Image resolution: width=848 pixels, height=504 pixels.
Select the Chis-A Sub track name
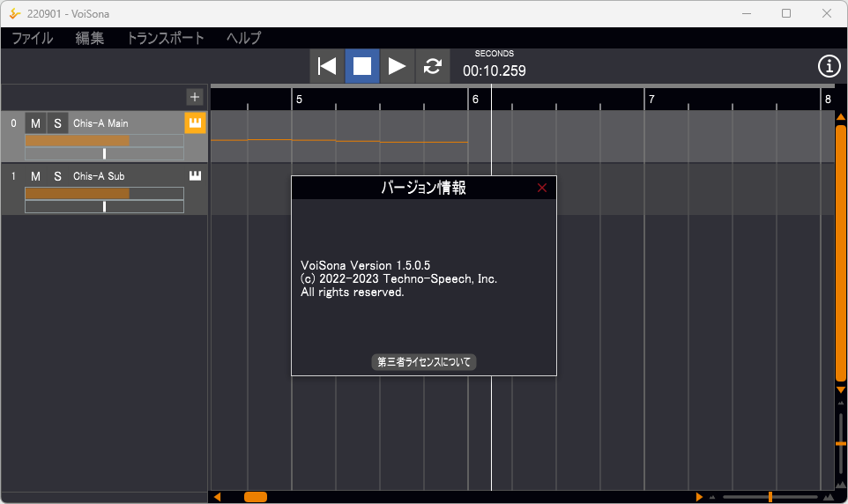pos(99,176)
